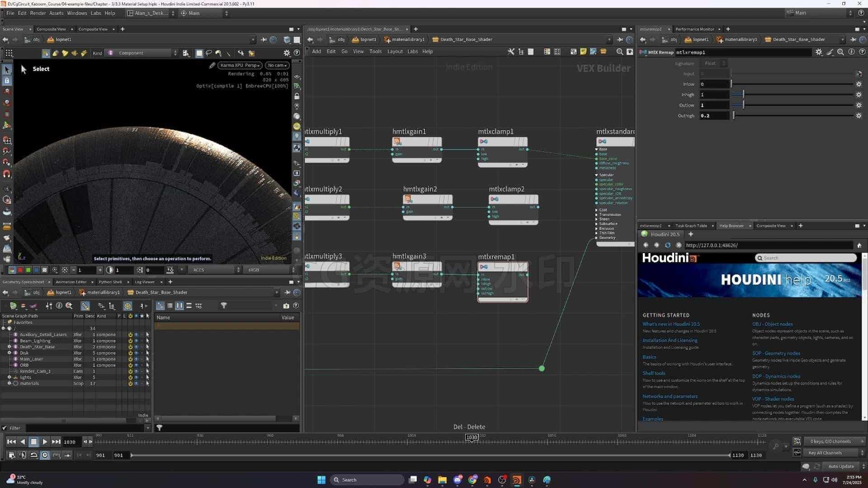Viewport: 868px width, 488px height.
Task: Click the hmtlxgain2 node icon
Action: (408, 199)
